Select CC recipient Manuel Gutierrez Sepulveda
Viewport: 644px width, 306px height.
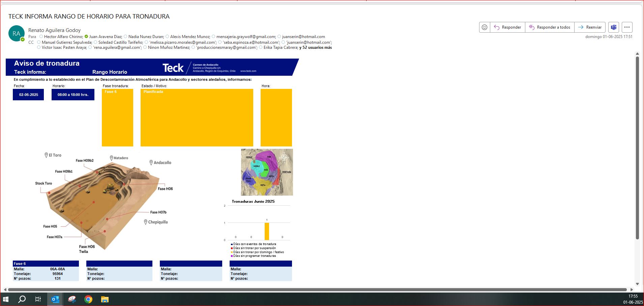[66, 42]
